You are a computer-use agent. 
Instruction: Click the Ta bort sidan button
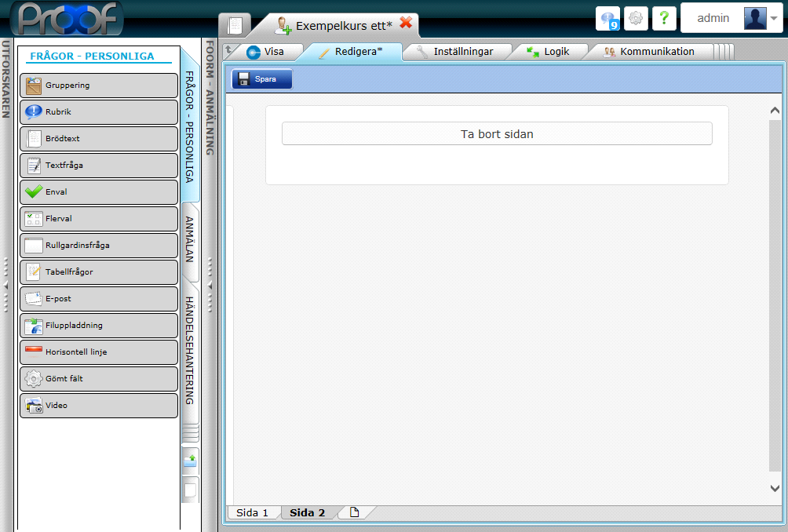(x=497, y=134)
